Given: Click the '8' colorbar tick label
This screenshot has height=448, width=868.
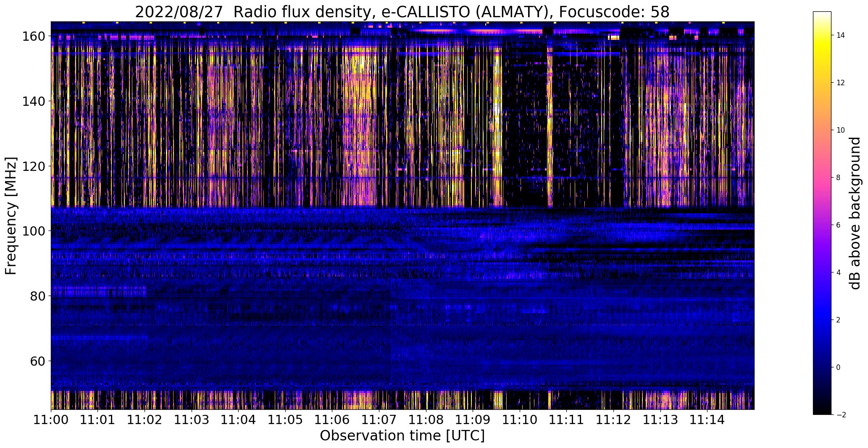Looking at the screenshot, I should tap(838, 178).
